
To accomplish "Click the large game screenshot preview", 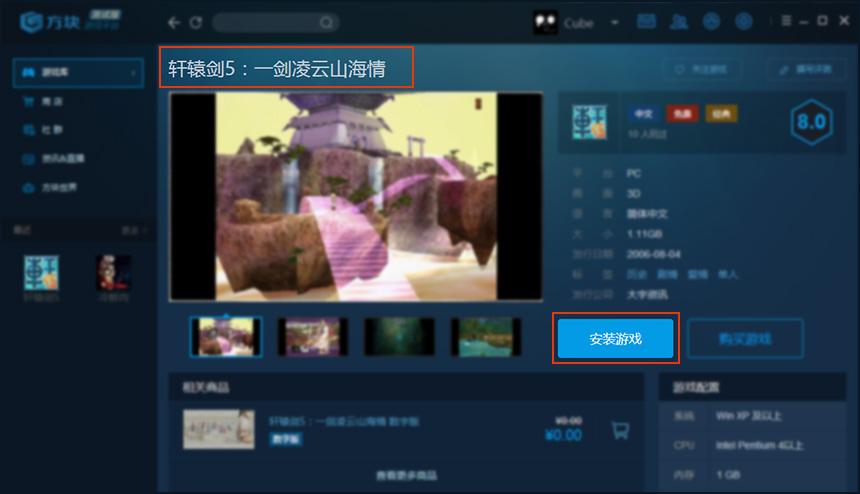I will (356, 197).
